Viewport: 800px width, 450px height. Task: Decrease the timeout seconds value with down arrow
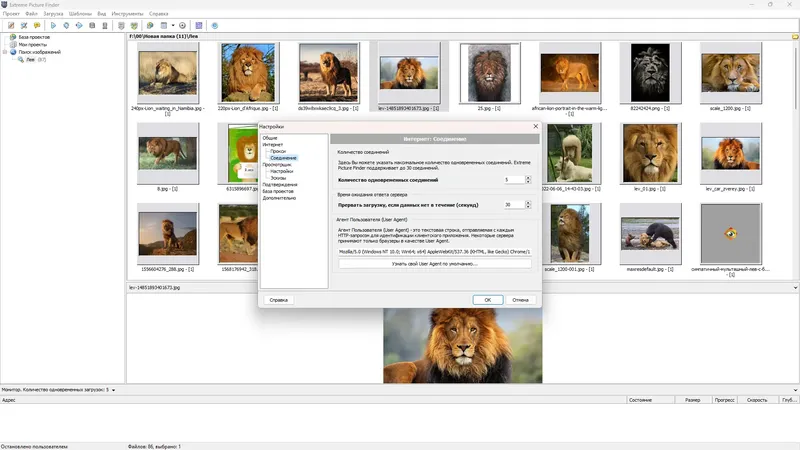coord(528,207)
